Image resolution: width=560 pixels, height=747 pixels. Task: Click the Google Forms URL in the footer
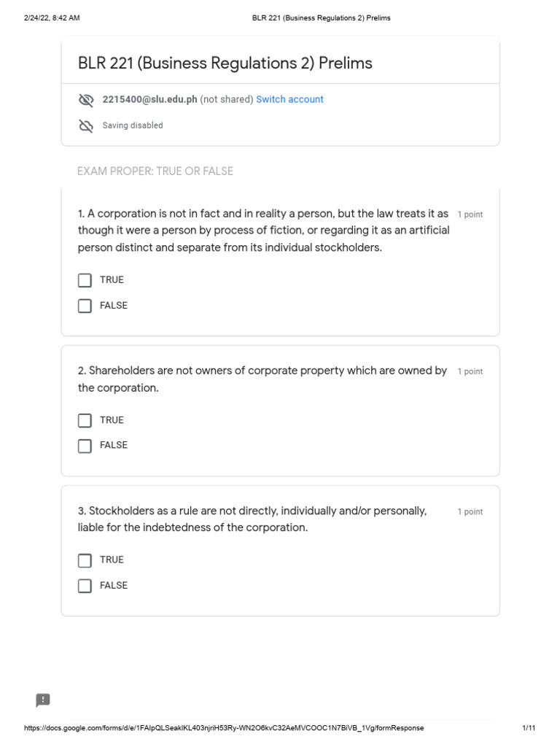224,728
